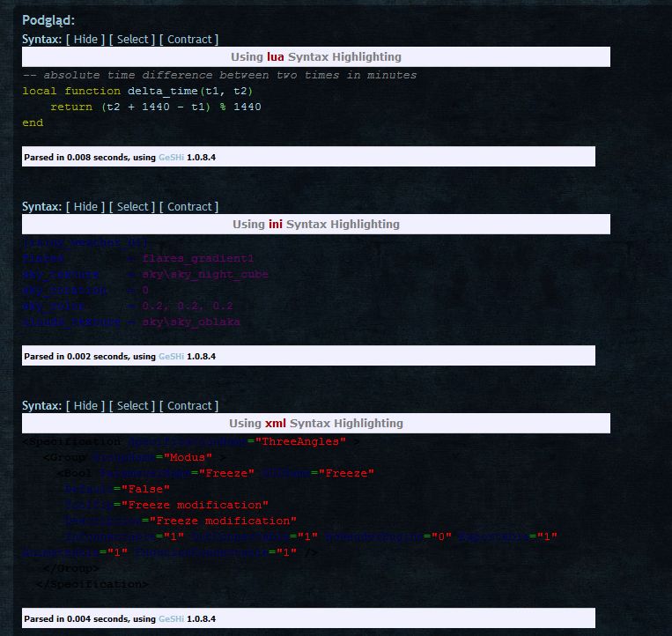Image resolution: width=672 pixels, height=636 pixels.
Task: Click the "ThreeAngles" value in xml code
Action: pyautogui.click(x=300, y=440)
